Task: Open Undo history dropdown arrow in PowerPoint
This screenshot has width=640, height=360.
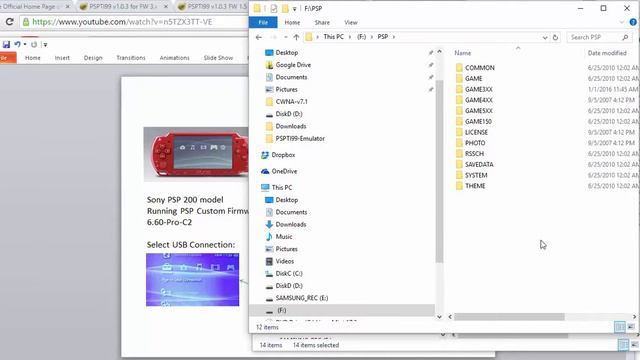Action: (25, 44)
